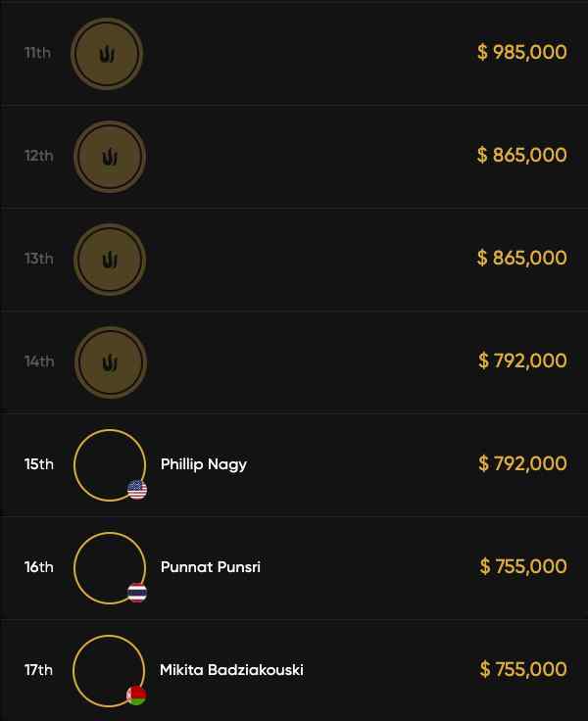
Task: Click Punnat Punsri's Thailand flag icon
Action: tap(137, 593)
